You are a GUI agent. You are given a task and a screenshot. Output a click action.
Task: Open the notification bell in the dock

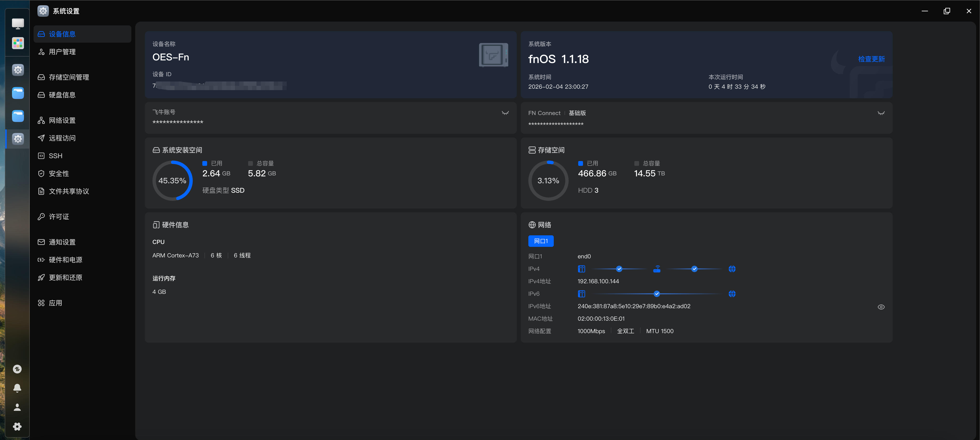pos(17,388)
